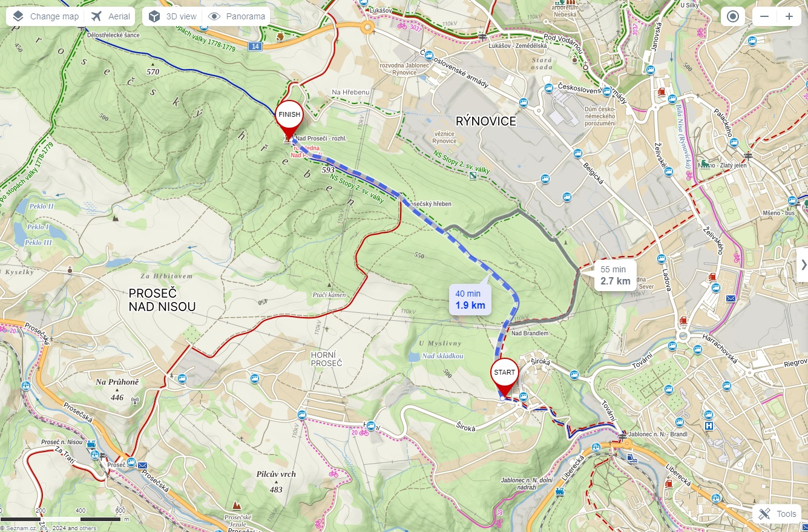Click the post office envelope icon near Proseč
Viewport: 808px width, 532px height.
[142, 465]
